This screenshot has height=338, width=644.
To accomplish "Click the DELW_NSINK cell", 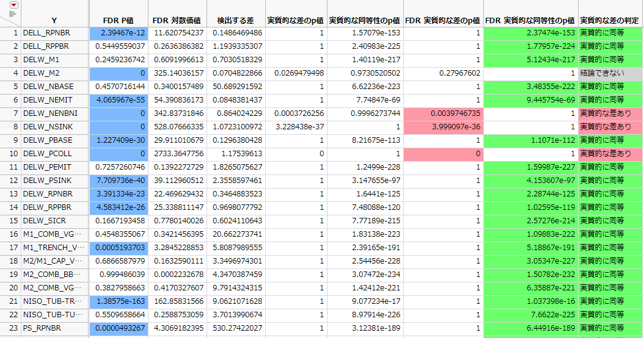I will pyautogui.click(x=54, y=127).
